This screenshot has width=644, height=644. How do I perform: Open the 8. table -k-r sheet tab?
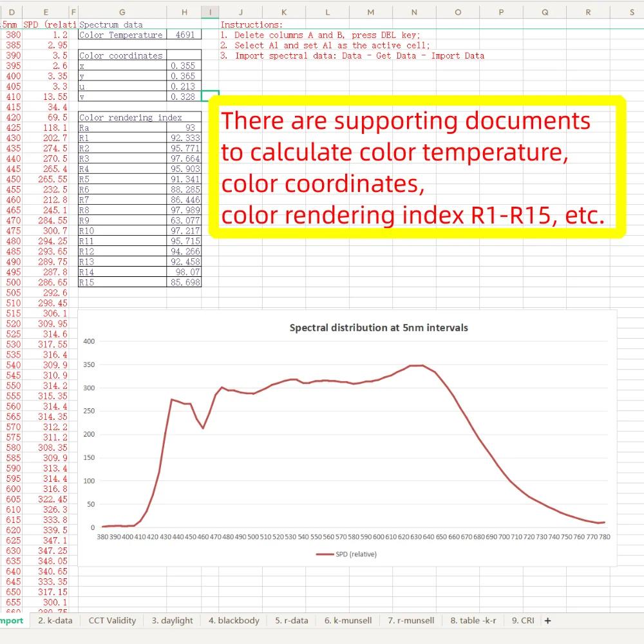coord(473,621)
